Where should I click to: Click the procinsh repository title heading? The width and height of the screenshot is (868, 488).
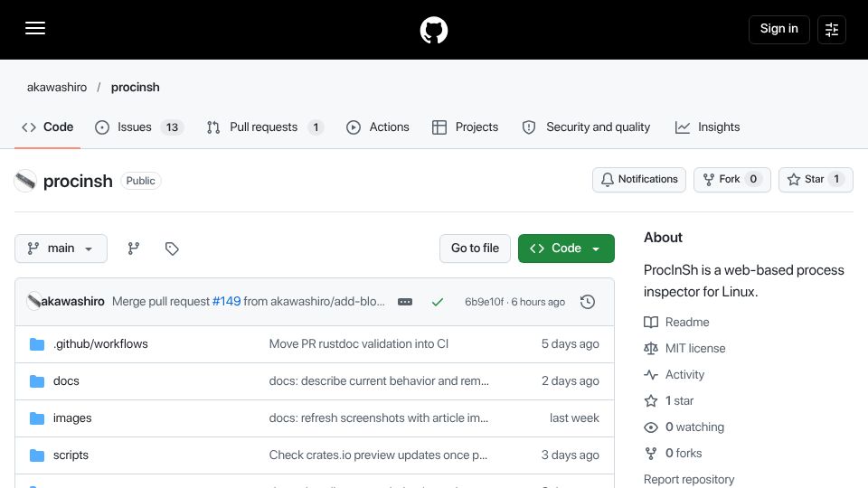tap(78, 181)
